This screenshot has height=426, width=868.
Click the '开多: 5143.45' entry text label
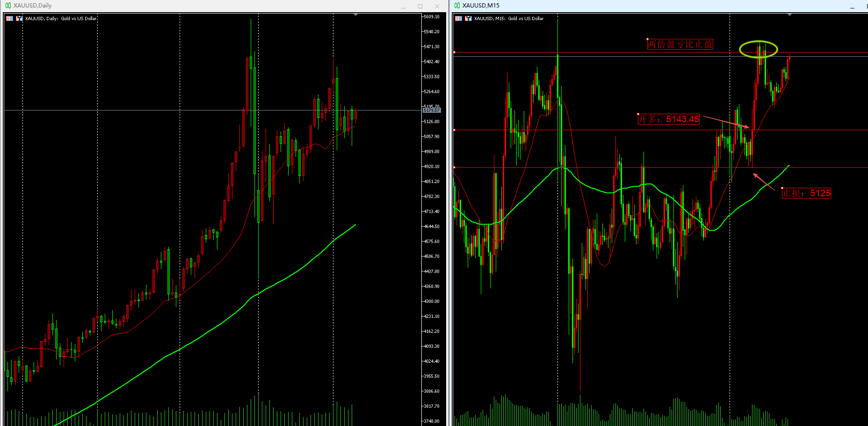[669, 119]
